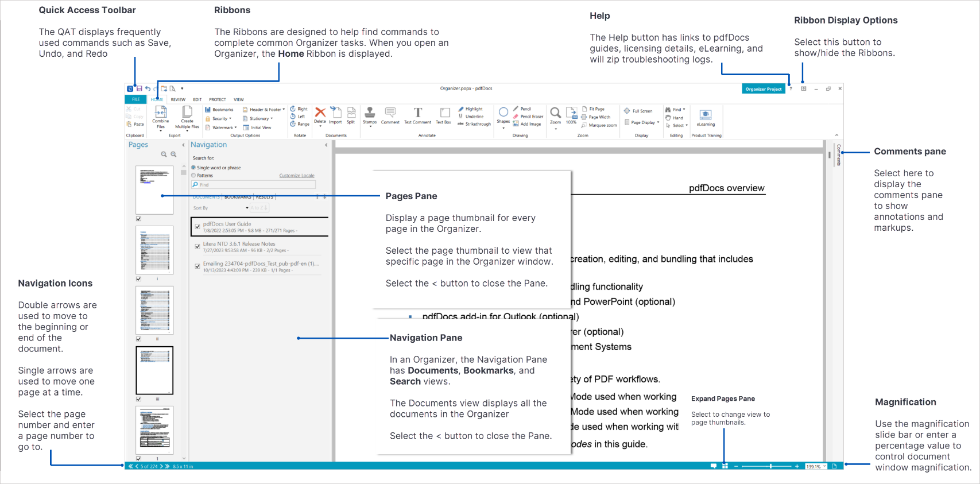Toggle the Emailing 234704-pdfDocs_Test checkbox

197,266
